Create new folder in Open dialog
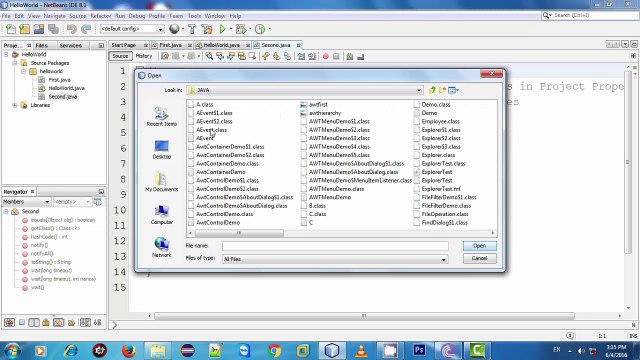Image resolution: width=640 pixels, height=360 pixels. click(x=442, y=90)
